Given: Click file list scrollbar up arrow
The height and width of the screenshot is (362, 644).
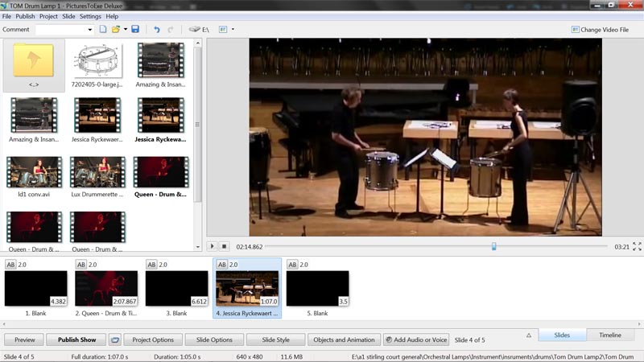Looking at the screenshot, I should pos(198,43).
